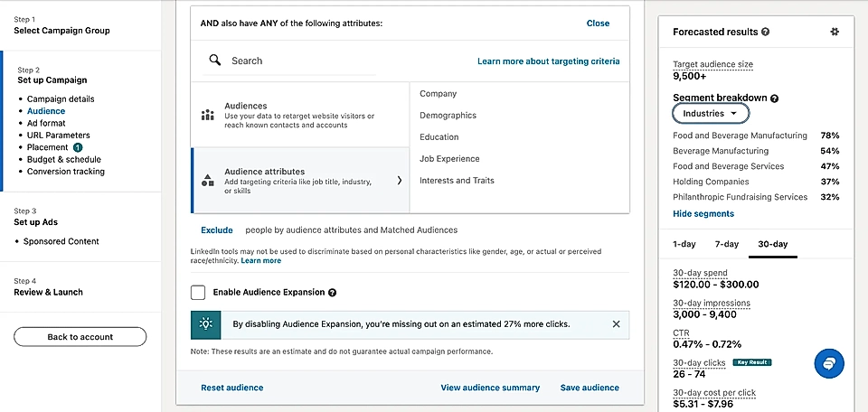Click the 30-day cost per click label
Screen dimensions: 868x412
[714, 393]
